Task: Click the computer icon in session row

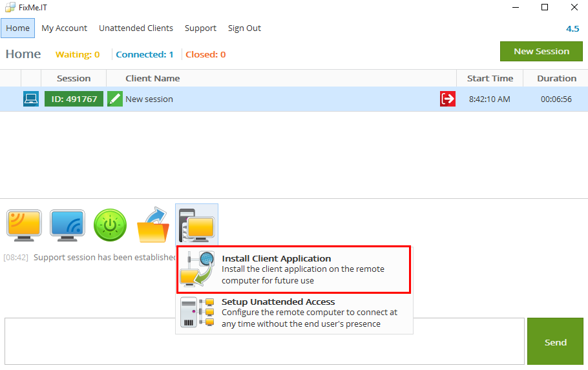Action: click(x=31, y=99)
